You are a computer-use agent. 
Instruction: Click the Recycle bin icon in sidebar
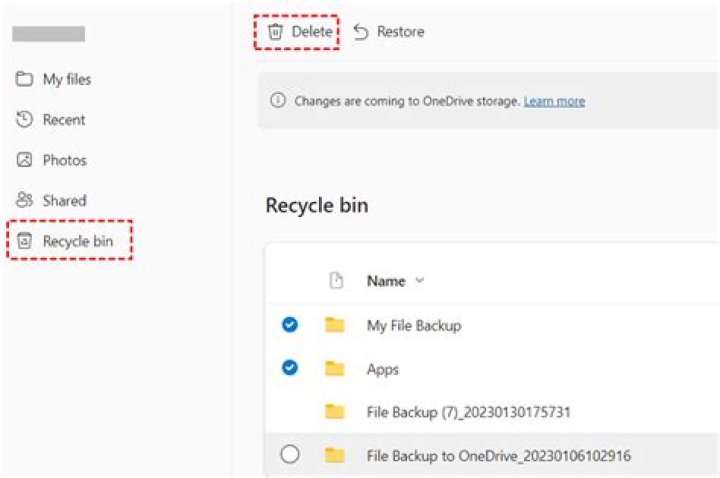(25, 241)
